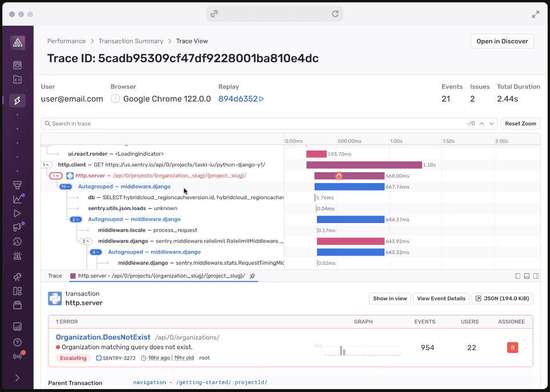Click the 667.76ms autogrouped blue bar
This screenshot has height=392, width=550.
350,187
